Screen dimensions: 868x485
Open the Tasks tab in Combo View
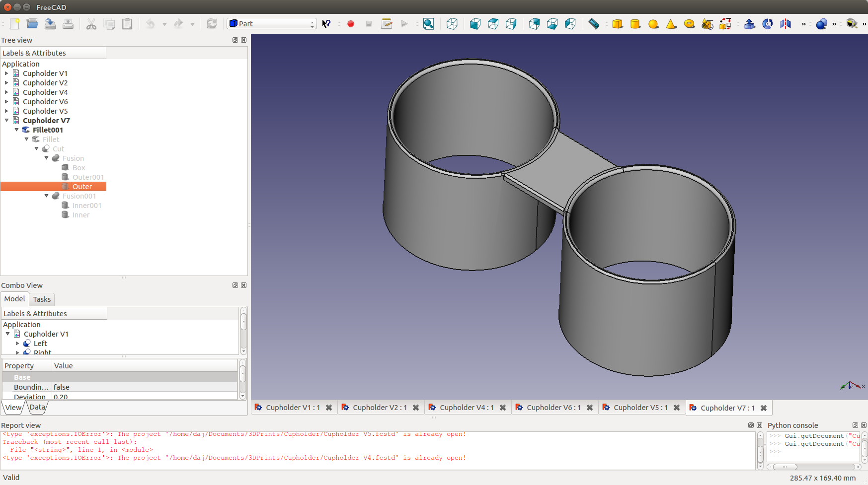[42, 299]
